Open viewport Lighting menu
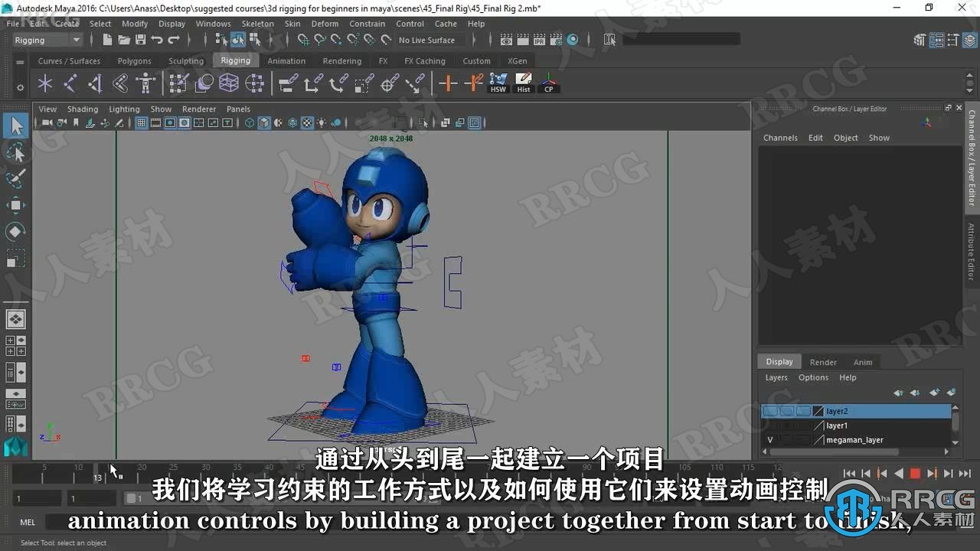980x551 pixels. click(124, 109)
